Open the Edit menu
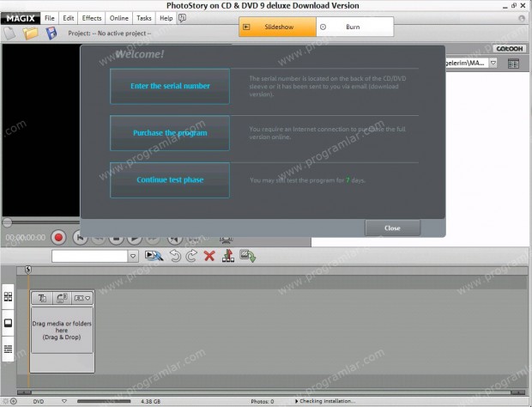Viewport: 532px width, 407px height. tap(68, 18)
